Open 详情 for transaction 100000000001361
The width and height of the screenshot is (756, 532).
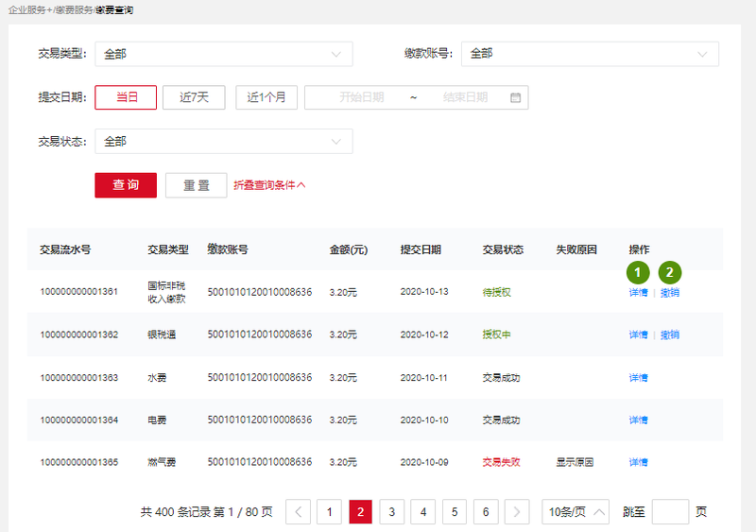click(x=639, y=292)
